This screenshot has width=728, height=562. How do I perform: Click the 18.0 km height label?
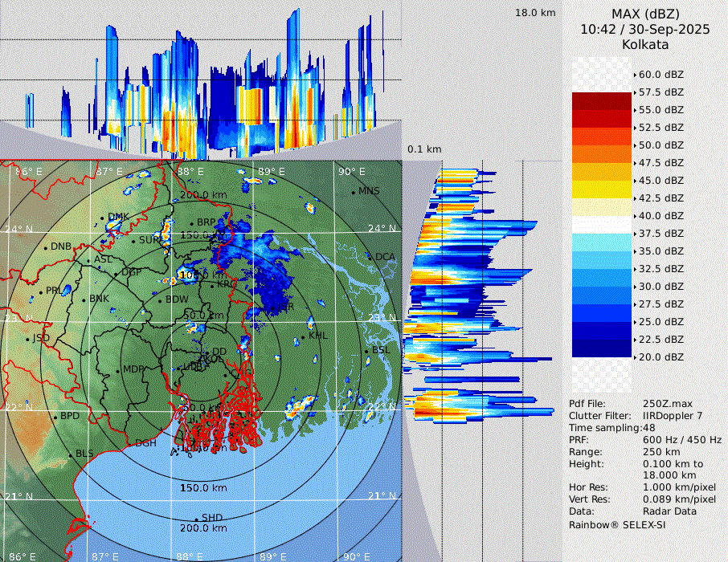tap(535, 13)
